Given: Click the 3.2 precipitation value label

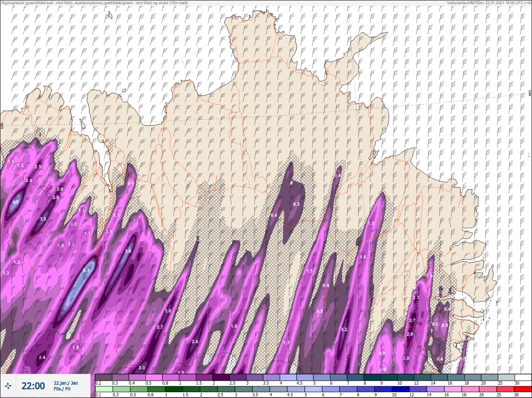Looking at the screenshot, I should click(344, 329).
